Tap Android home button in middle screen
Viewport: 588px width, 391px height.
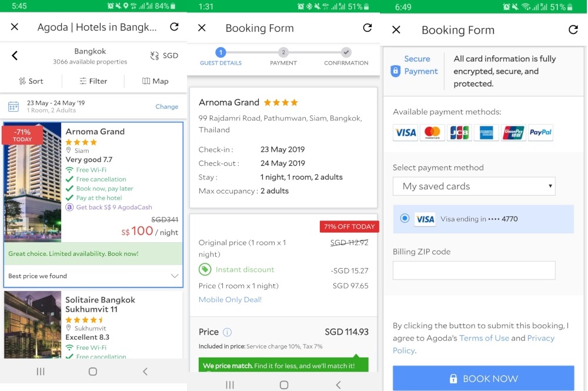(284, 385)
